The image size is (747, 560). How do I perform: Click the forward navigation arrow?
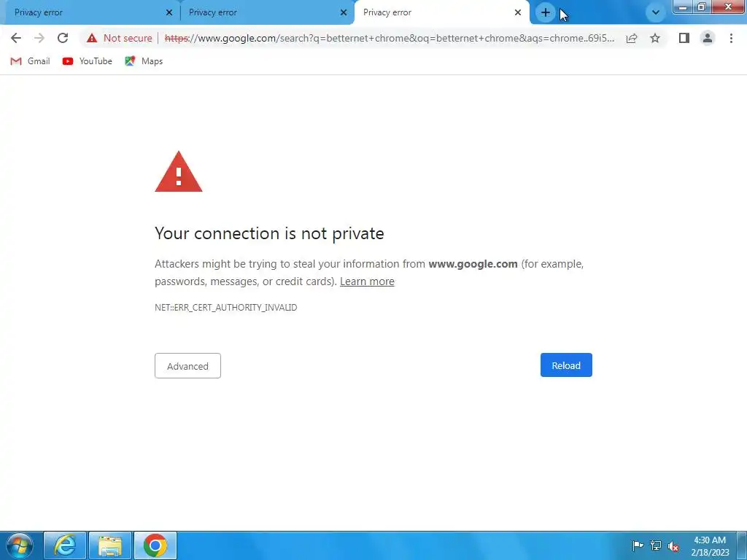click(x=39, y=38)
